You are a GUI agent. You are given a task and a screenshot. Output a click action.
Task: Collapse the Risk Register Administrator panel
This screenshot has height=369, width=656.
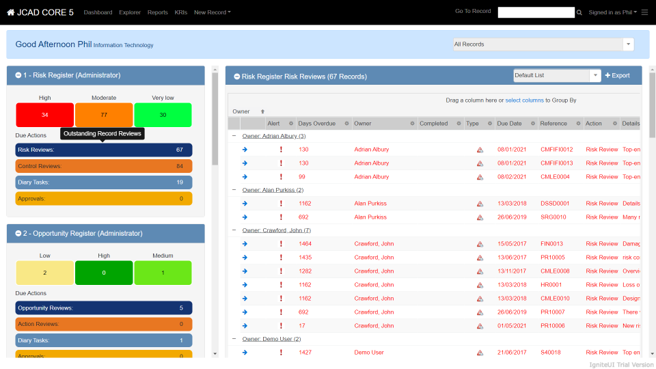coord(18,75)
